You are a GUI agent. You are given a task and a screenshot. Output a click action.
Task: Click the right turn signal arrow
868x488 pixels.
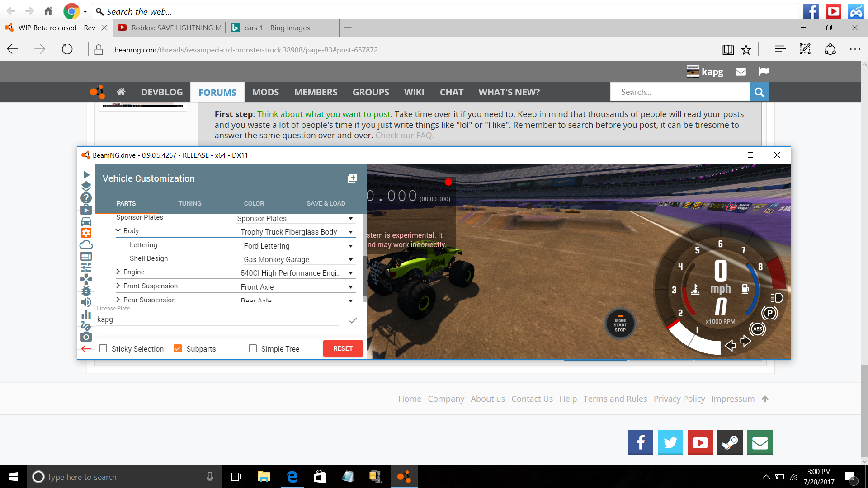pyautogui.click(x=745, y=341)
